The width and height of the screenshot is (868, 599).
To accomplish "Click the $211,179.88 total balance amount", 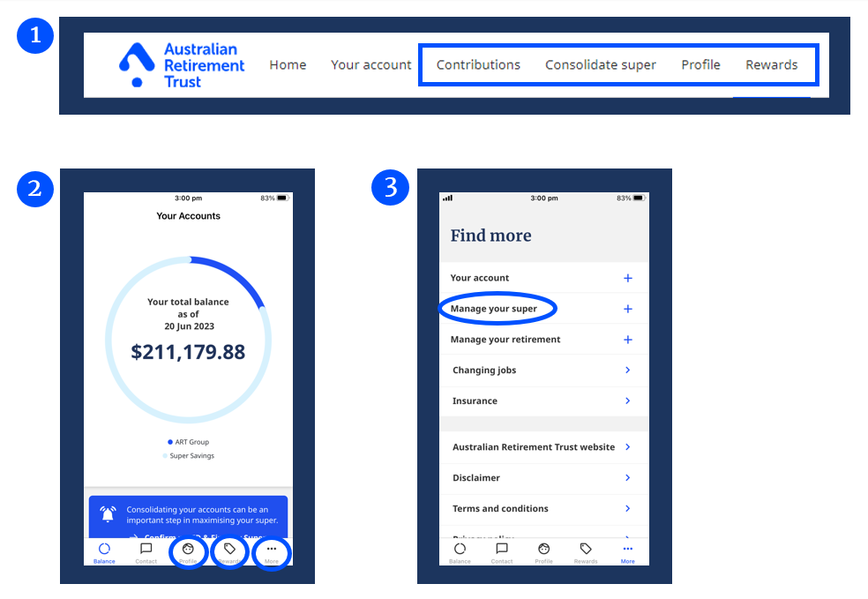I will pos(188,352).
